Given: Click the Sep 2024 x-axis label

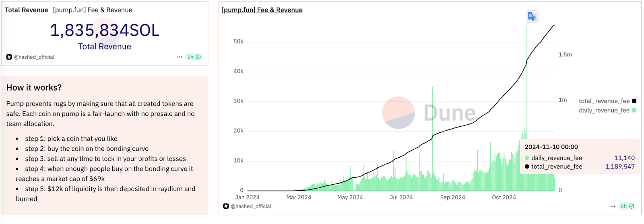Looking at the screenshot, I should tap(452, 197).
